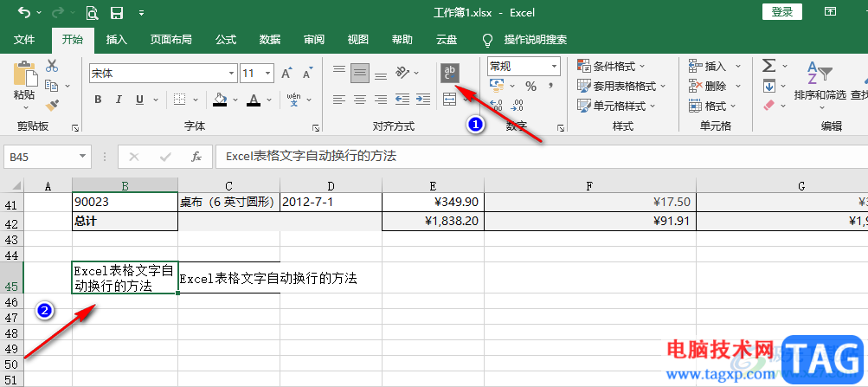This screenshot has height=387, width=868.
Task: Open the font size dropdown
Action: click(x=268, y=73)
